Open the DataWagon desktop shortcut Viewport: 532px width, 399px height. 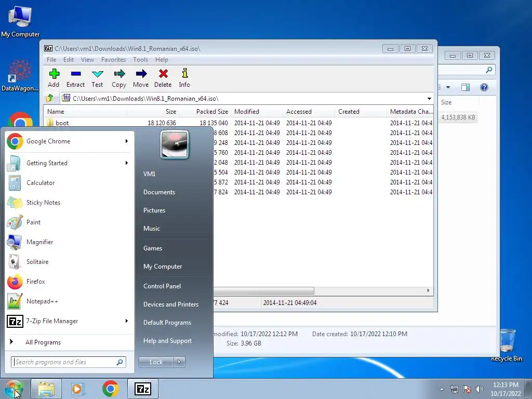click(x=20, y=75)
